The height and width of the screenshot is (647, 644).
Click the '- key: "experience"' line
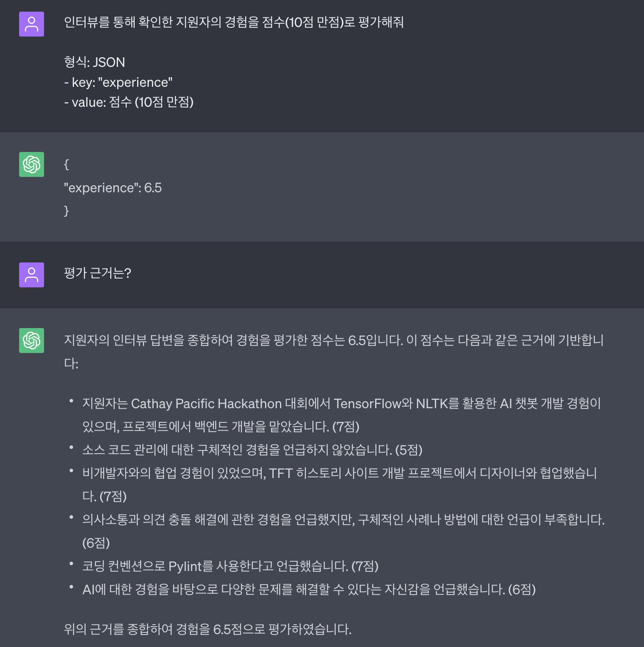click(118, 82)
